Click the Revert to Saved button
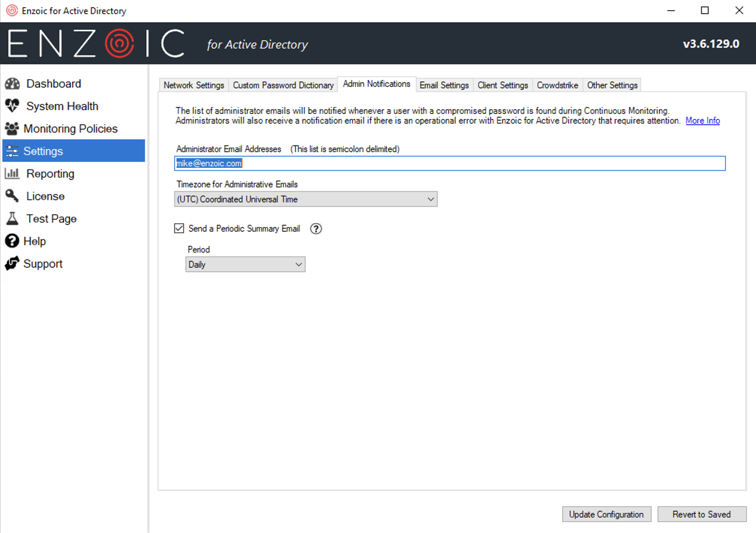The image size is (756, 533). click(702, 514)
